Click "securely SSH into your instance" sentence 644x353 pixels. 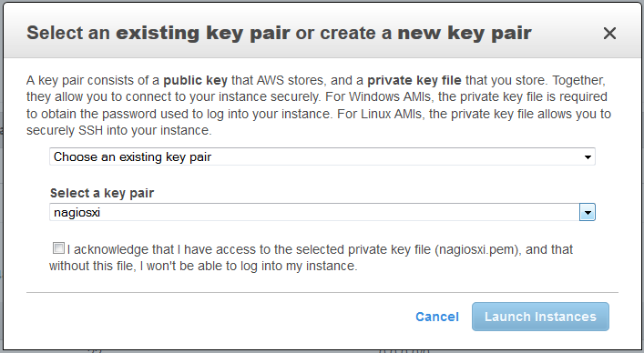point(118,130)
